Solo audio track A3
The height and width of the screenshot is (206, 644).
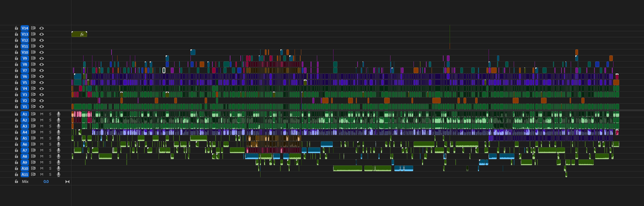click(x=50, y=126)
